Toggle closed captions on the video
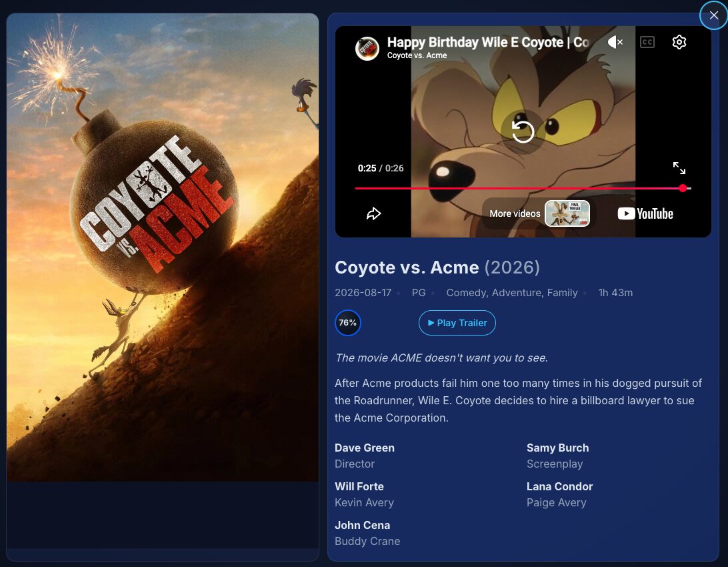This screenshot has width=728, height=567. [647, 42]
